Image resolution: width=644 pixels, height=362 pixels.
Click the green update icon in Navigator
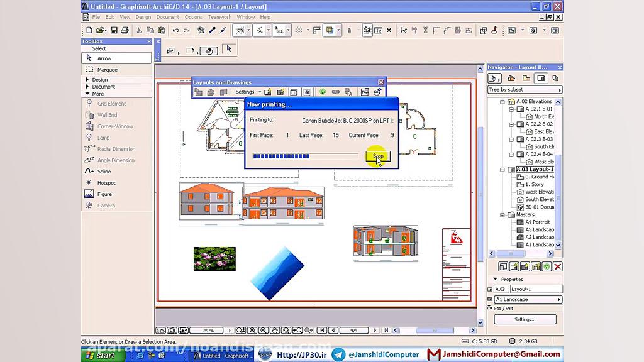tap(547, 266)
